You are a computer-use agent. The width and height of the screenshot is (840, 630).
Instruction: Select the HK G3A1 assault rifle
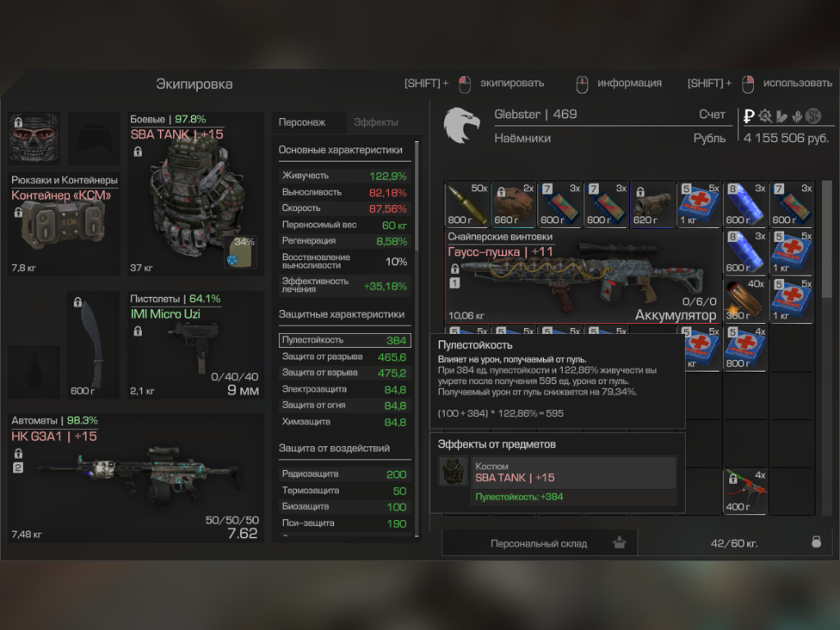137,478
